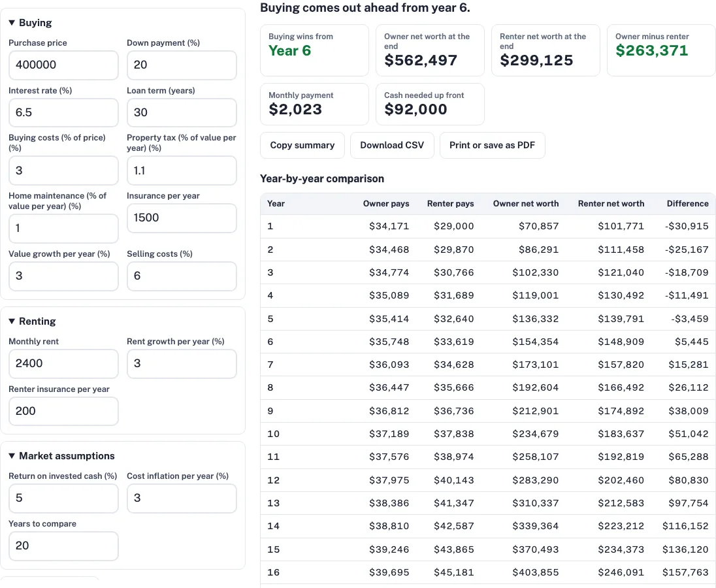
Task: Click the $157,763 difference in year 16
Action: 685,572
